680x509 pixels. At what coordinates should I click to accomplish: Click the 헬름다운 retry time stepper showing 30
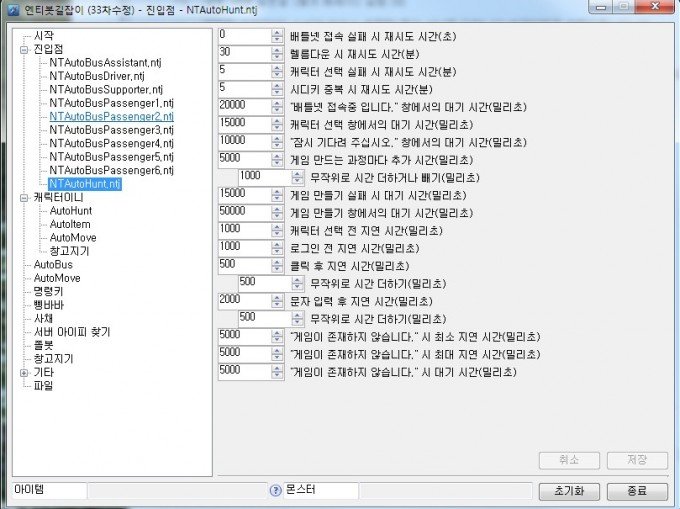(277, 53)
